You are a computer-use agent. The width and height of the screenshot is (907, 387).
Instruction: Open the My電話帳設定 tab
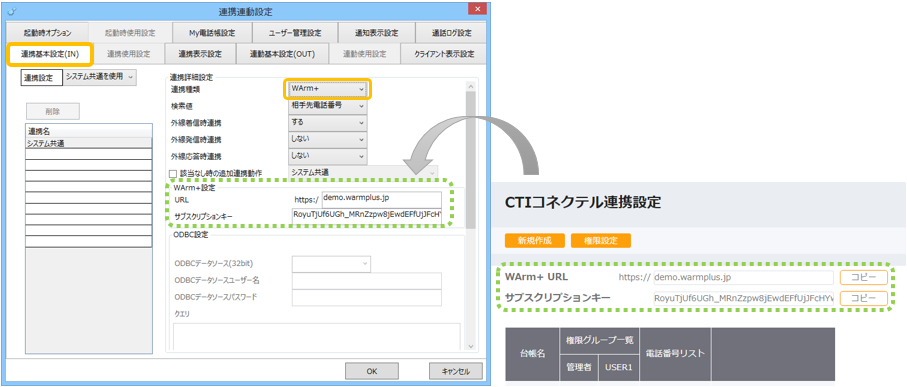click(212, 33)
